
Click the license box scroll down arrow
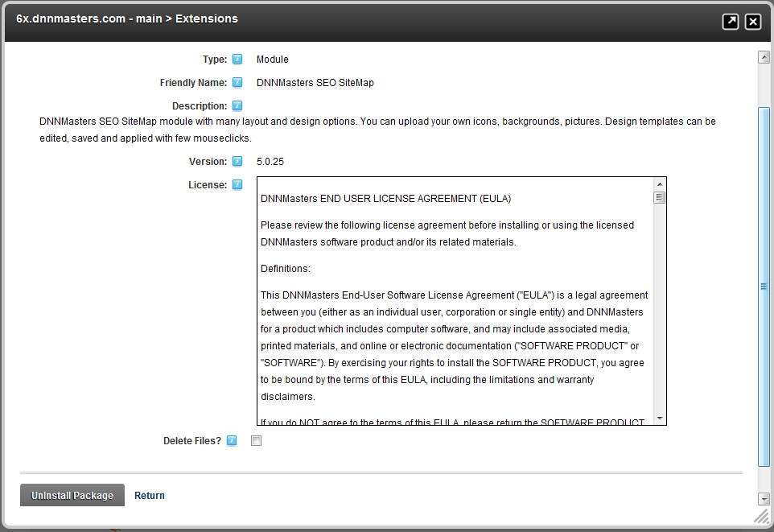click(x=660, y=419)
